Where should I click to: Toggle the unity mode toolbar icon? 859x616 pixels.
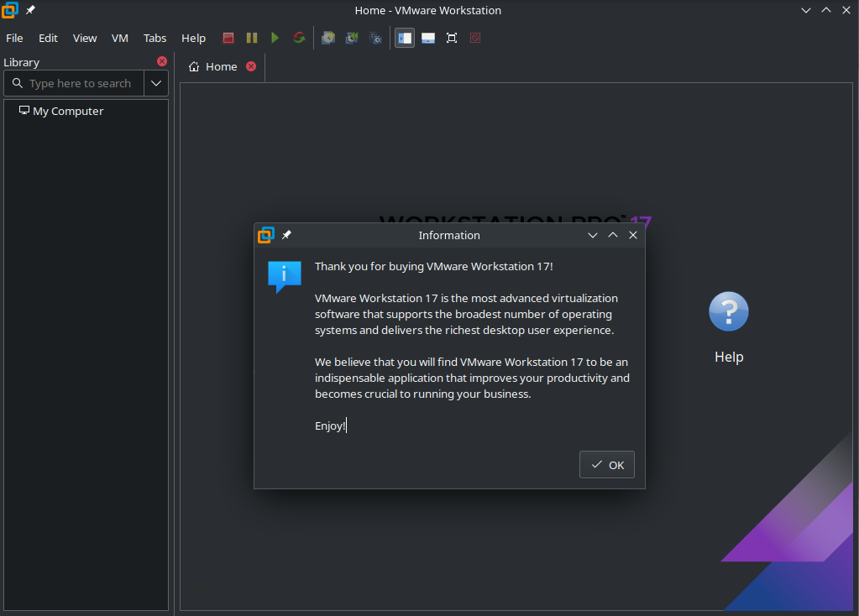click(475, 38)
